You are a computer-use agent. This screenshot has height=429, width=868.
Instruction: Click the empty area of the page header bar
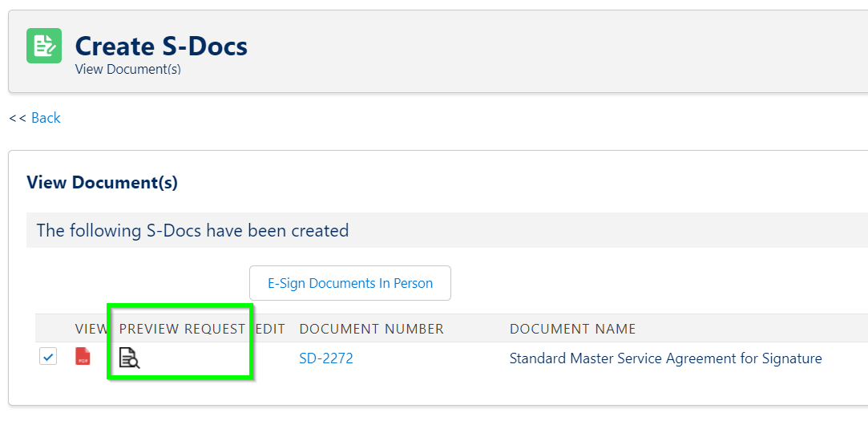[x=554, y=51]
